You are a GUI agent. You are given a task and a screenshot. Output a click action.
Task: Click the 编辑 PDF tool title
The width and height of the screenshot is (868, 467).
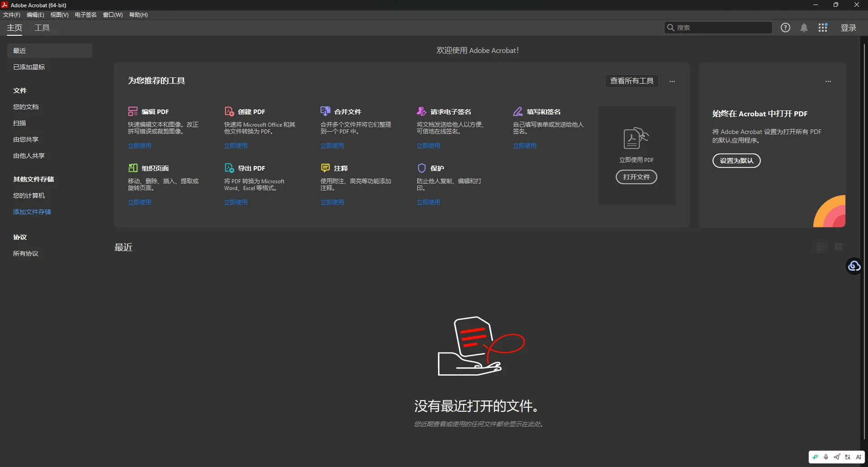point(155,112)
